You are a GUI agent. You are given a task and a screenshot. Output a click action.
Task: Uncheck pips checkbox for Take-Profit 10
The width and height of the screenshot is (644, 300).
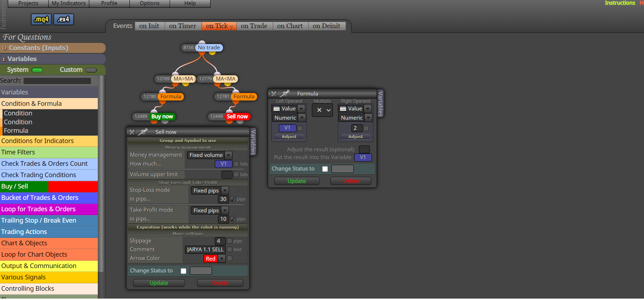233,219
